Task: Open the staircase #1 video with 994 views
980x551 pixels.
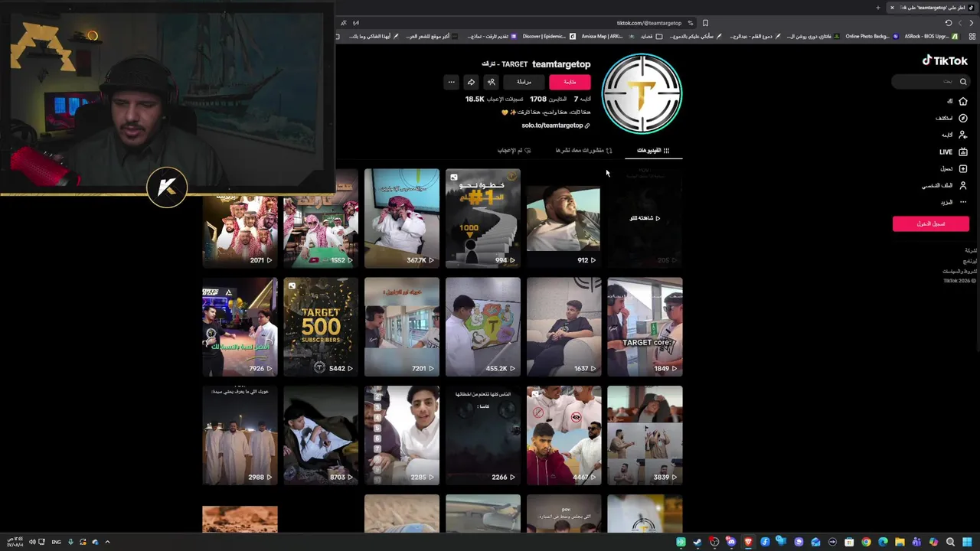Action: click(482, 218)
